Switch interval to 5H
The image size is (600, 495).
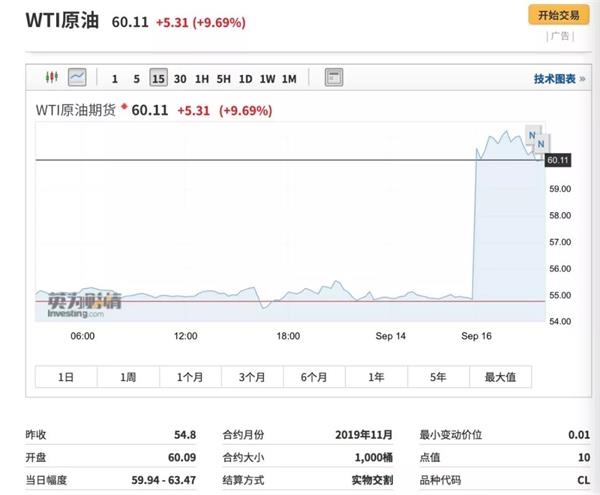(224, 79)
